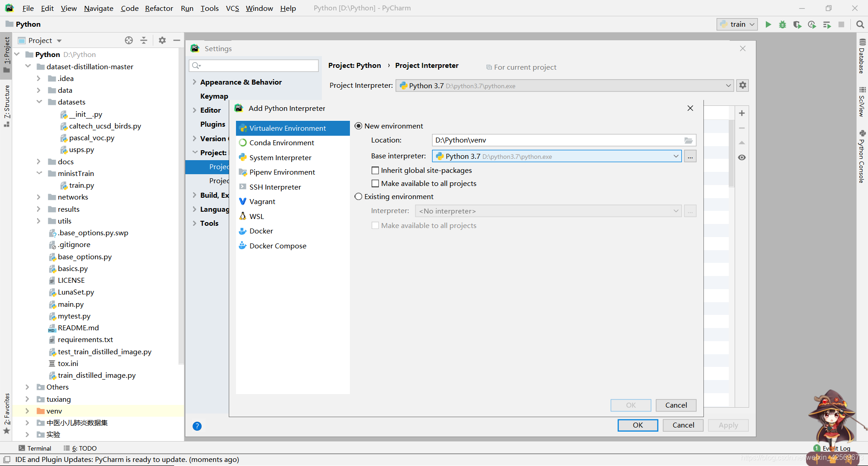
Task: Open SciView side panel
Action: point(862,102)
